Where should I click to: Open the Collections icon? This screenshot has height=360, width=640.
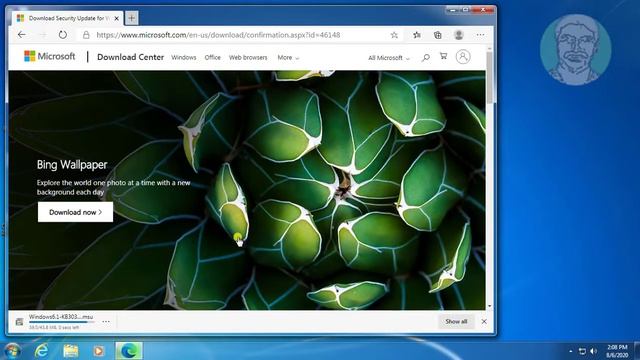click(438, 35)
